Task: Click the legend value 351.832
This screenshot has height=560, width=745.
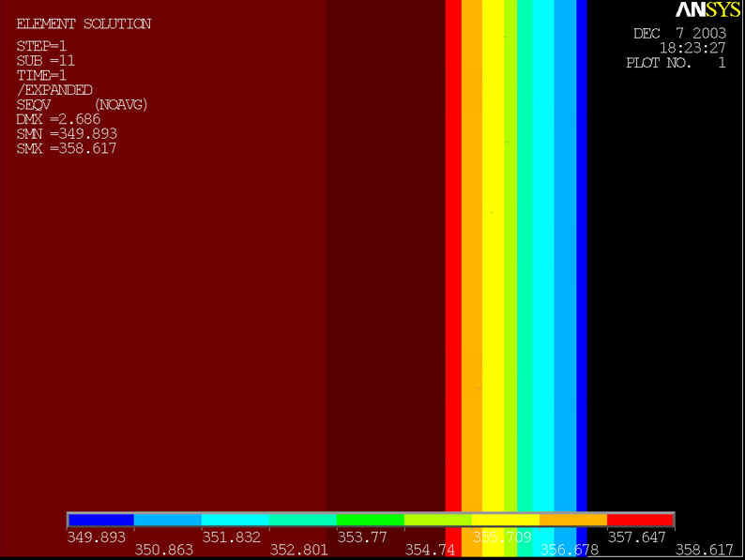Action: (232, 537)
